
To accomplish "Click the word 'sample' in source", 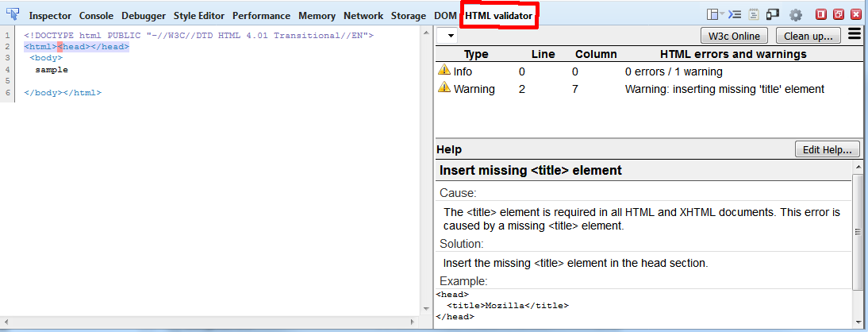I will point(52,70).
